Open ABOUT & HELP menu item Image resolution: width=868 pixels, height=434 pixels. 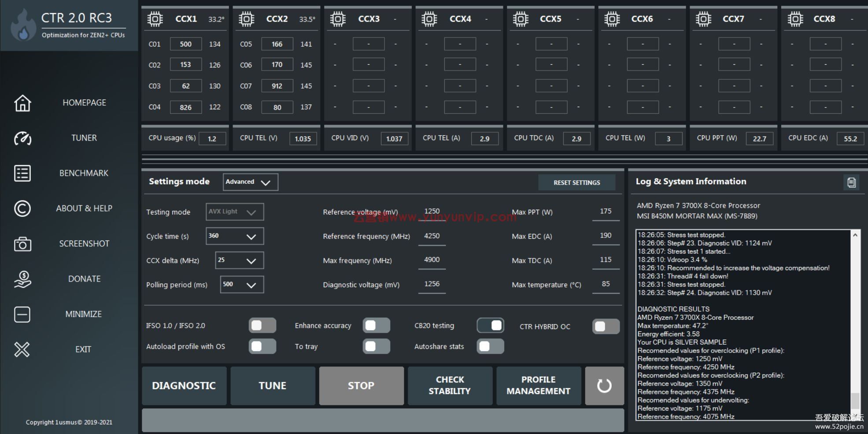[84, 208]
